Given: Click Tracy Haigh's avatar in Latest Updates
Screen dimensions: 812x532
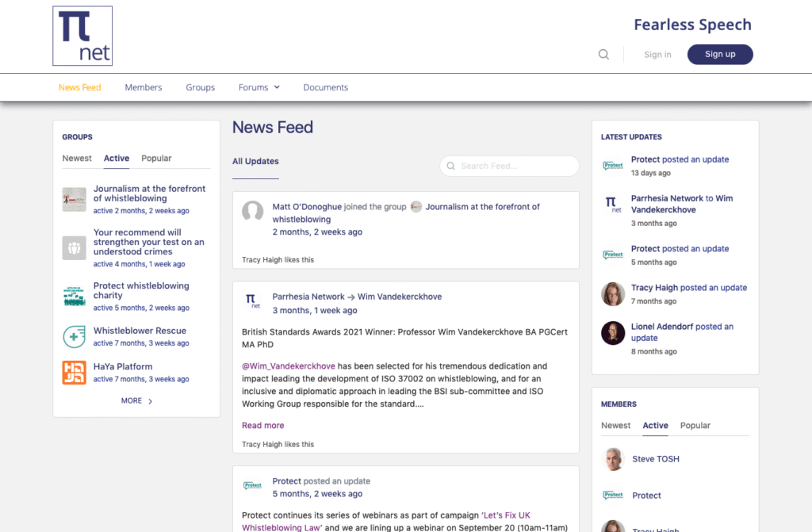Looking at the screenshot, I should (612, 294).
